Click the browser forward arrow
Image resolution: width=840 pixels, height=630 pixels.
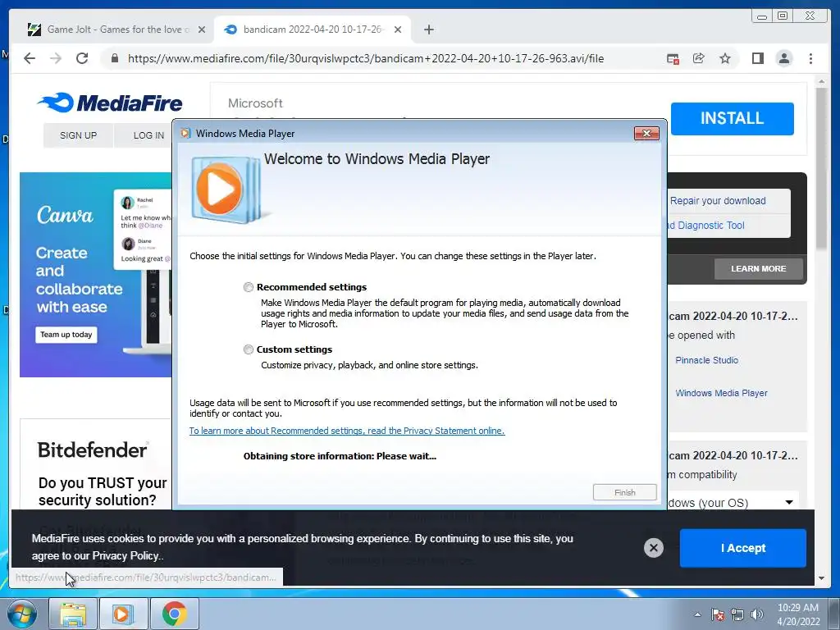pos(56,58)
